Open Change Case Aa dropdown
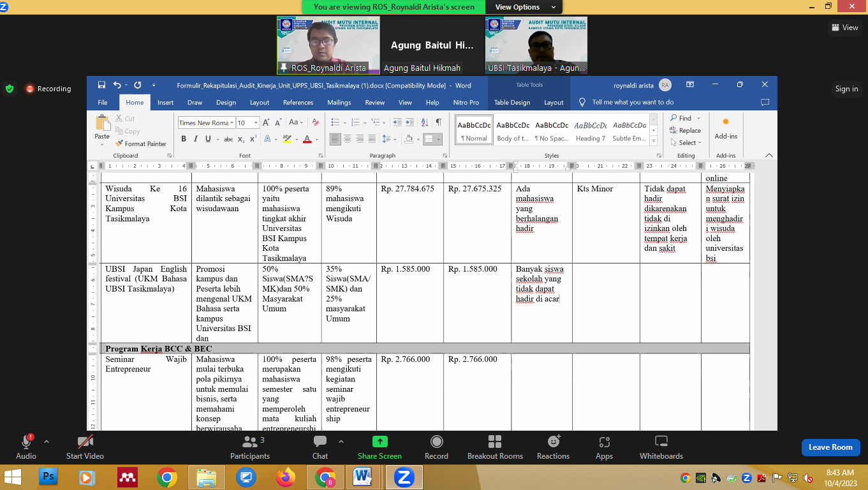 (297, 122)
